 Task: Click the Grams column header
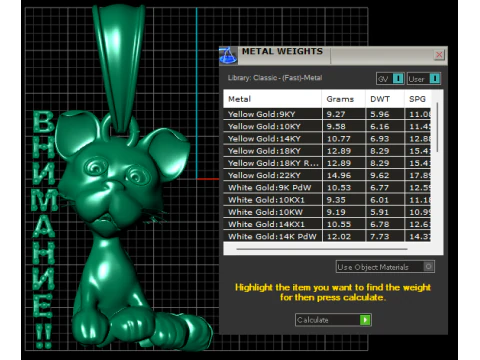(x=343, y=99)
